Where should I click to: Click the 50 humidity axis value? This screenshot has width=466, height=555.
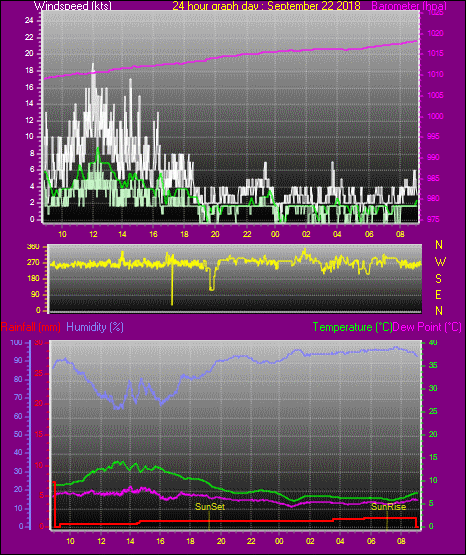[18, 434]
